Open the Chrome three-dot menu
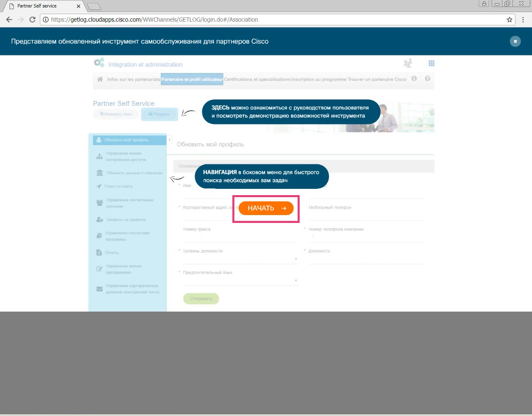This screenshot has width=532, height=416. coord(523,20)
